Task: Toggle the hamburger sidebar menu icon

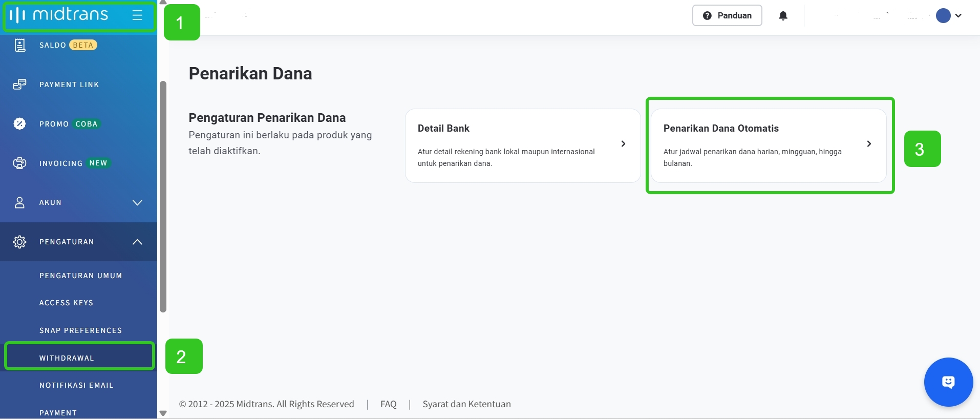Action: pos(137,15)
